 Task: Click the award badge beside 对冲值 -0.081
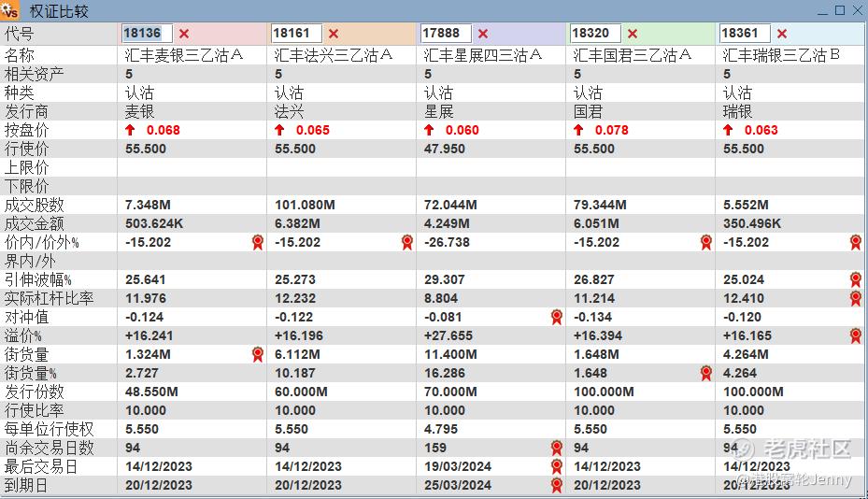tap(556, 317)
